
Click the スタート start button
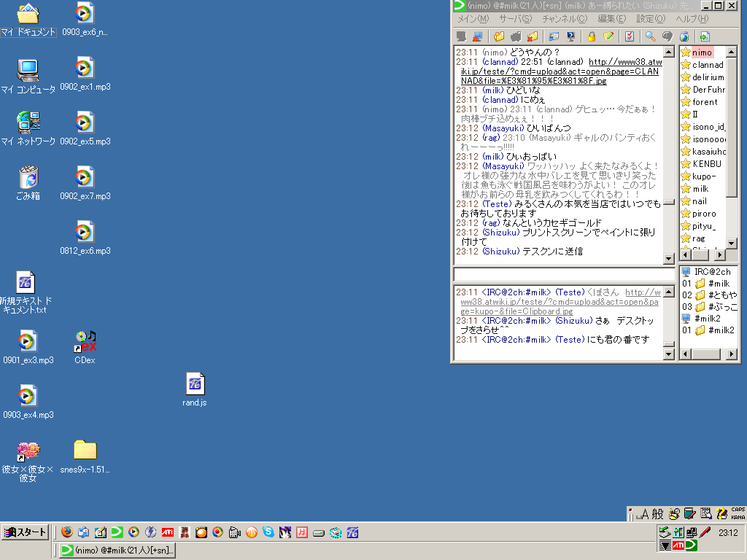point(26,532)
